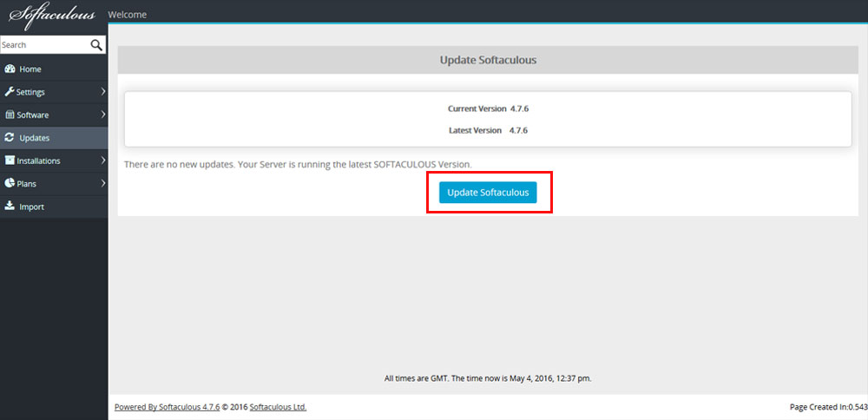
Task: Click the Settings wrench icon
Action: coord(10,92)
